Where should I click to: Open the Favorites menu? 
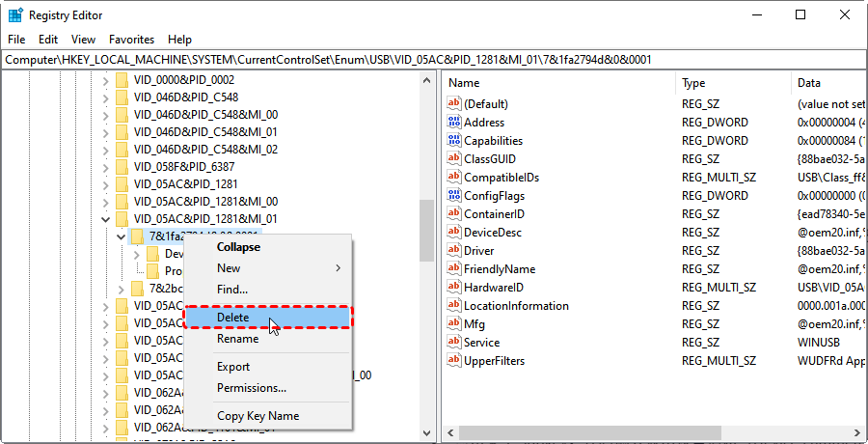[131, 40]
